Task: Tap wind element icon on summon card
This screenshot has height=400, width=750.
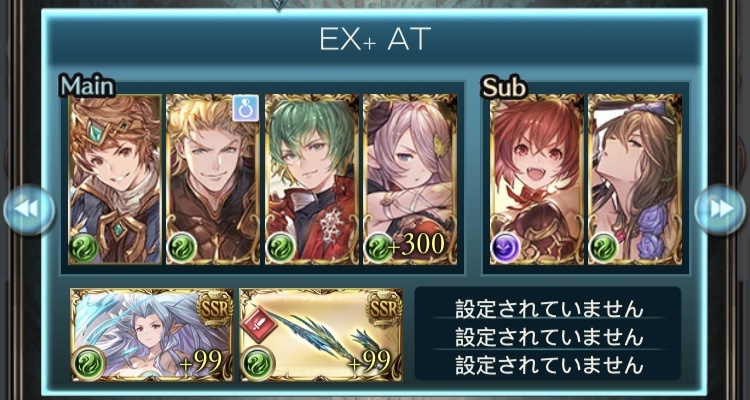Action: (x=88, y=361)
